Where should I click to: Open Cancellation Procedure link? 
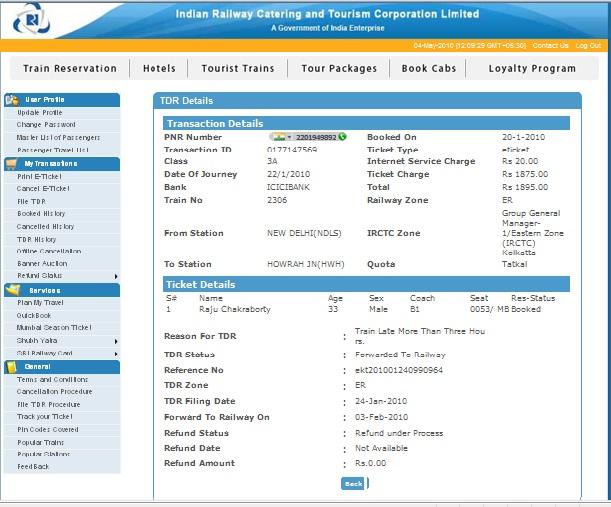(x=55, y=392)
